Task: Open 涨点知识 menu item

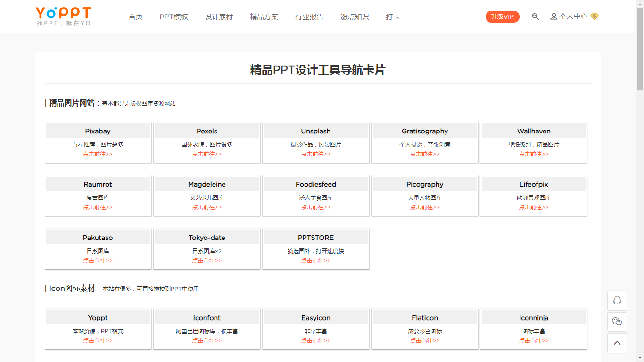Action: 355,16
